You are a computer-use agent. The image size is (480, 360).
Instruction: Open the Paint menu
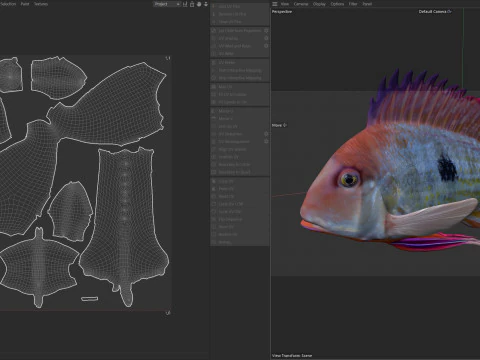click(25, 4)
